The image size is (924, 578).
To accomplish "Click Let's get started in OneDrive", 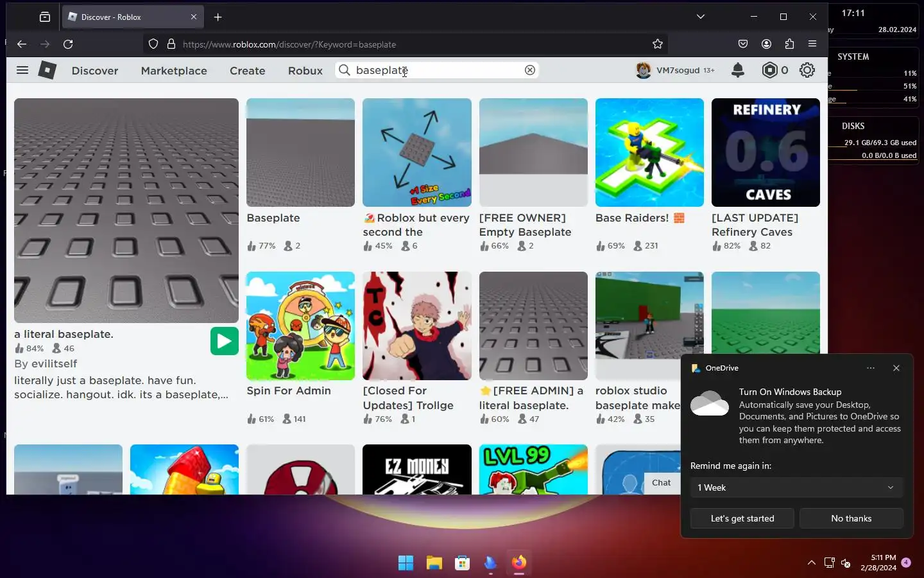I will pos(742,518).
